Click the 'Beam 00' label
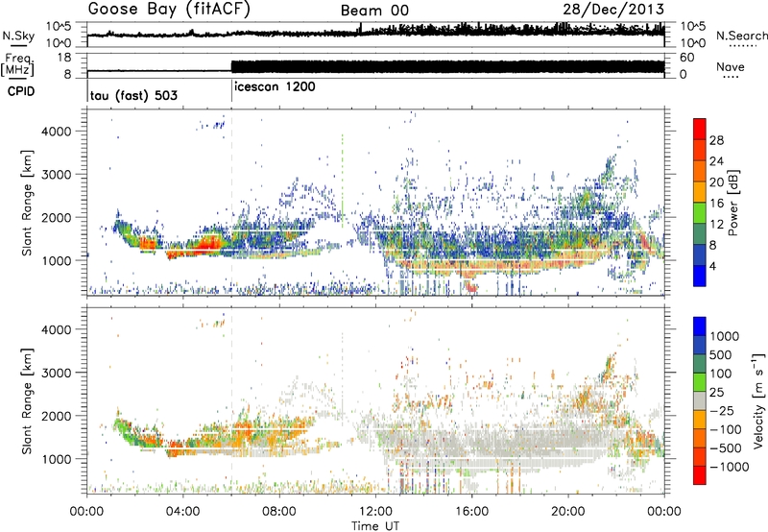Viewport: 768px width, 532px height. 374,11
